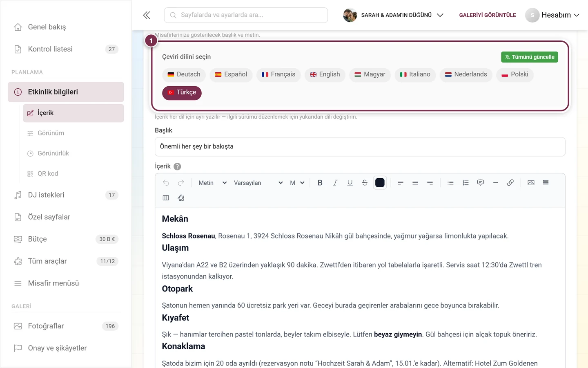Align text to the right
The image size is (588, 368).
[430, 183]
